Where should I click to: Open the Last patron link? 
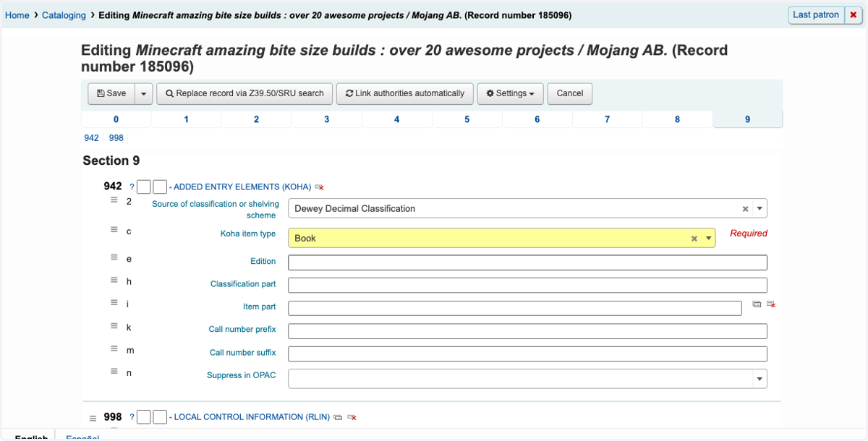816,15
